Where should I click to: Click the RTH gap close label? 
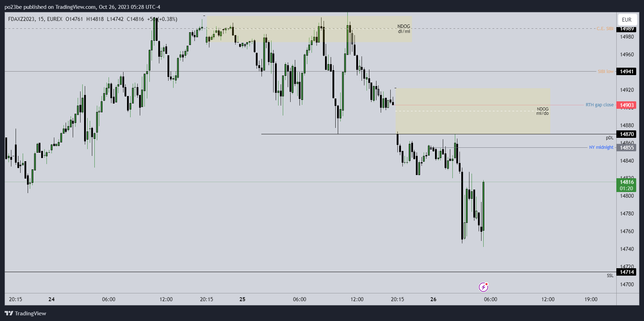pos(599,105)
